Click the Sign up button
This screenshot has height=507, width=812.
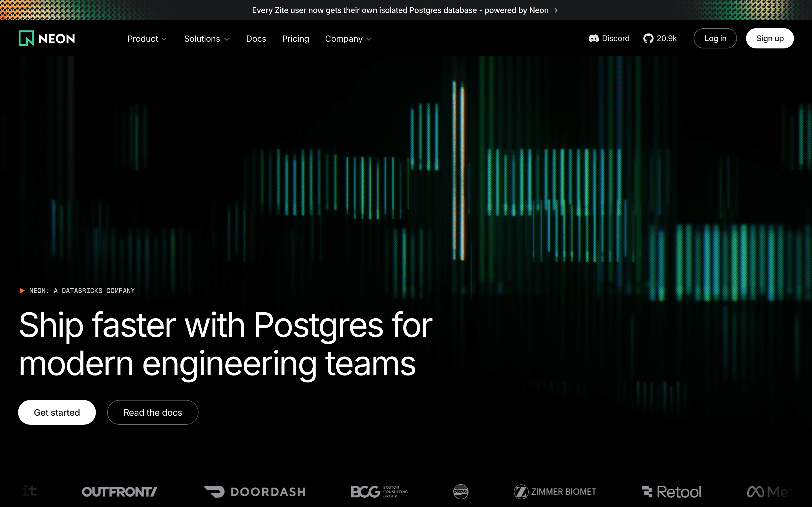pyautogui.click(x=769, y=39)
